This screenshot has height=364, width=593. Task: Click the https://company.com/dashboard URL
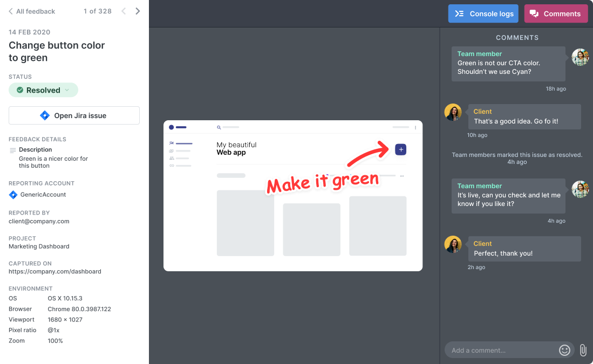coord(54,271)
